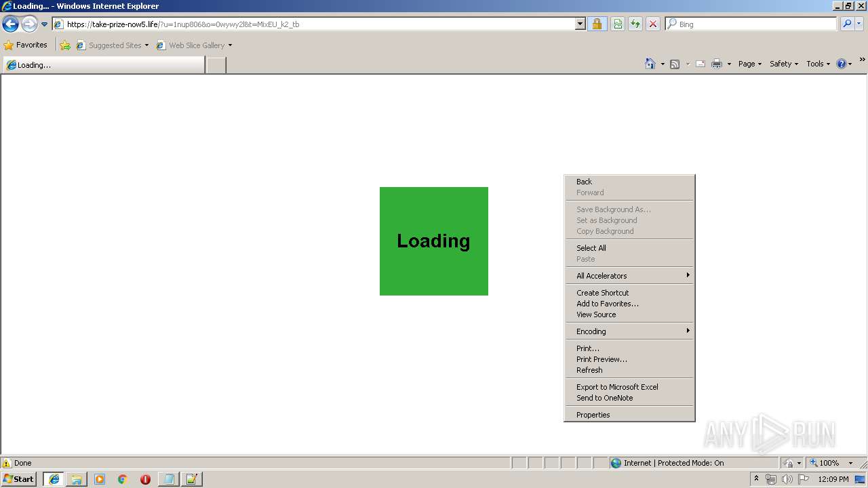Choose Properties in the context menu

click(x=629, y=415)
